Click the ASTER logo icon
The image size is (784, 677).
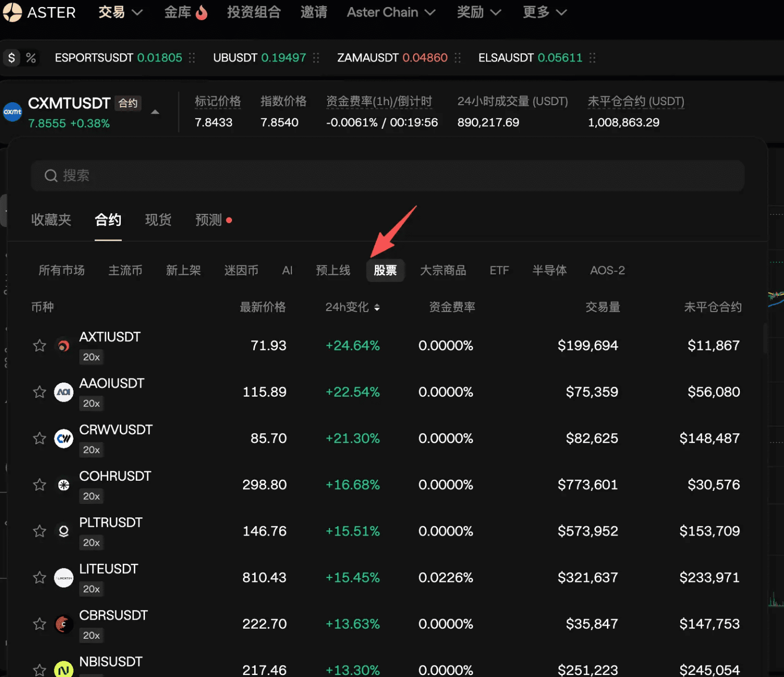[13, 12]
